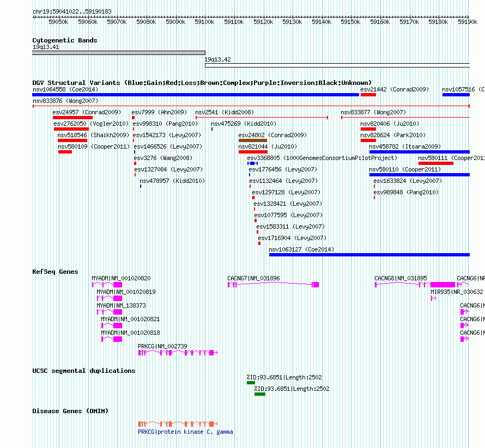The width and height of the screenshot is (485, 448).
Task: Select the nsv1063127 (Coe2014) blue gain bar
Action: (x=369, y=255)
